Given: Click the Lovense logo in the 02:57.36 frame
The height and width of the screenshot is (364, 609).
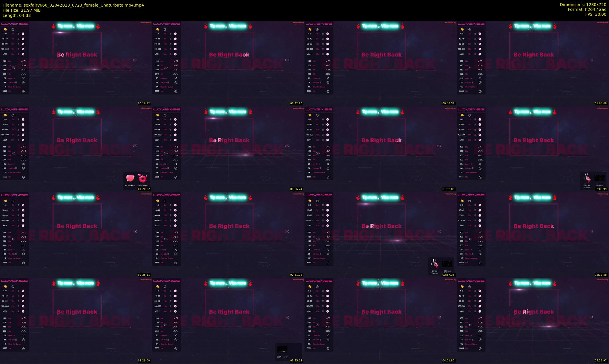Looking at the screenshot, I should pos(319,195).
